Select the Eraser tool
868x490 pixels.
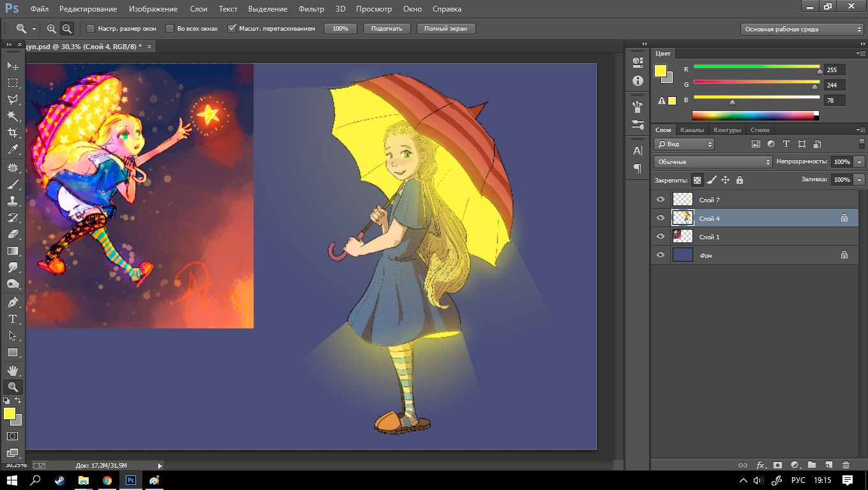click(12, 234)
